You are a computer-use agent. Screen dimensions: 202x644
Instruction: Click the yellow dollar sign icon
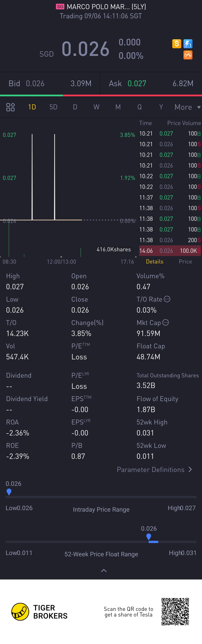(177, 44)
